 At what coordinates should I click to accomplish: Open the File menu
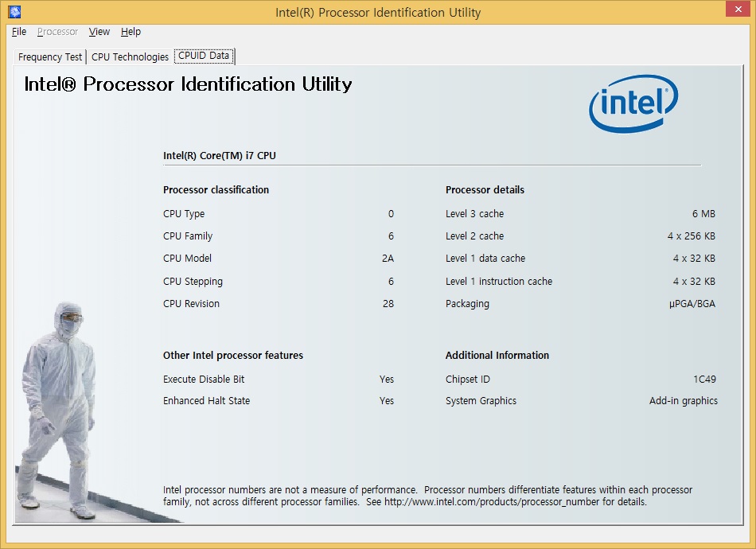19,32
